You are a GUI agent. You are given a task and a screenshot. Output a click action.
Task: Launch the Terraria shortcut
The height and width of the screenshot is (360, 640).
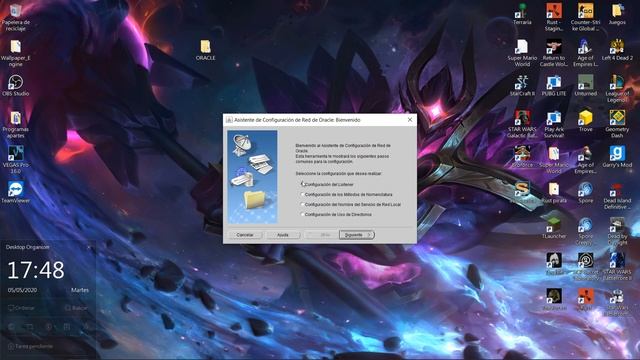522,14
